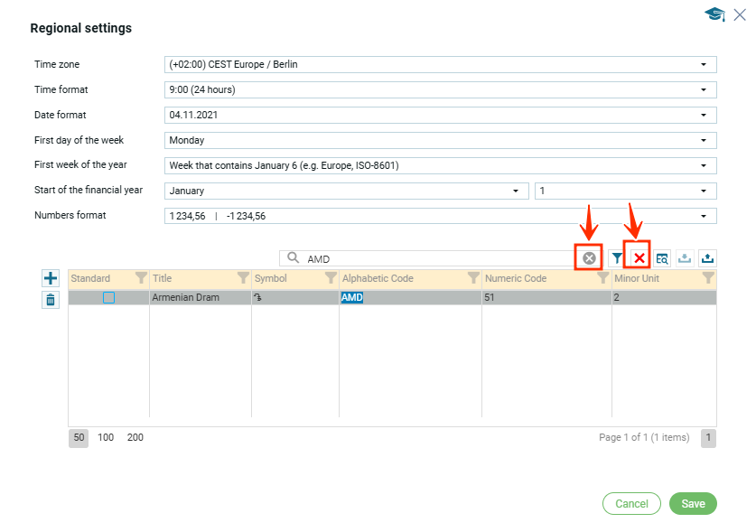Clear the AMD search field text

click(589, 258)
